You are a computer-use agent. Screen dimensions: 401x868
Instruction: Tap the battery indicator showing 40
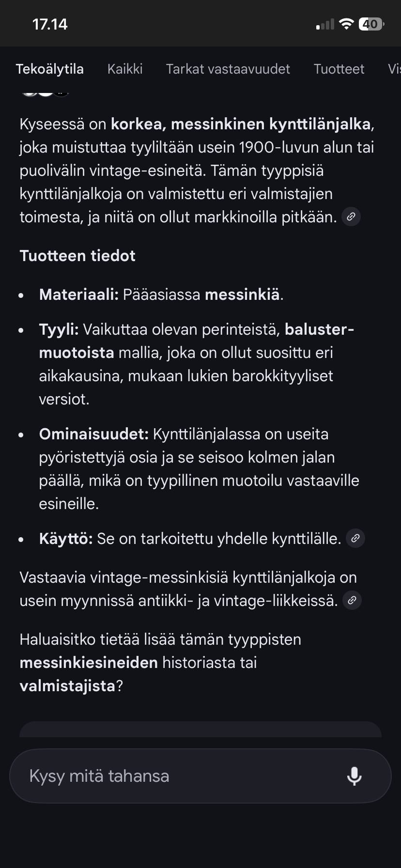(x=370, y=23)
